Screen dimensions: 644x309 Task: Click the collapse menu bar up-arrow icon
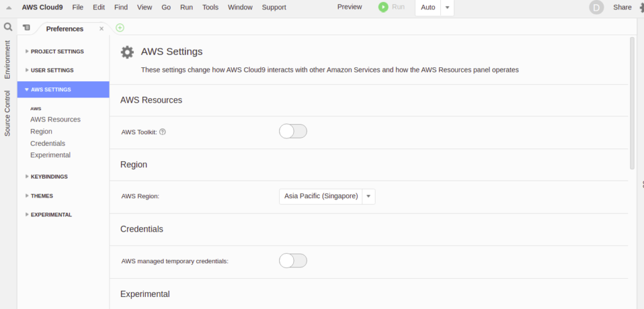9,8
